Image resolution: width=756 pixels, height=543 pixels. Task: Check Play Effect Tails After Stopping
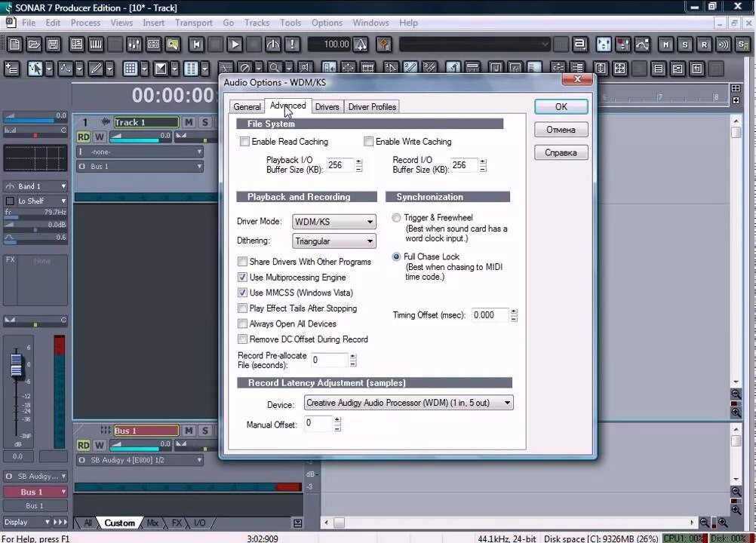tap(242, 308)
